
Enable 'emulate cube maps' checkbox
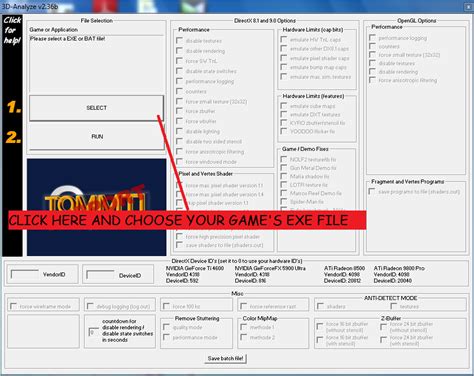click(284, 106)
